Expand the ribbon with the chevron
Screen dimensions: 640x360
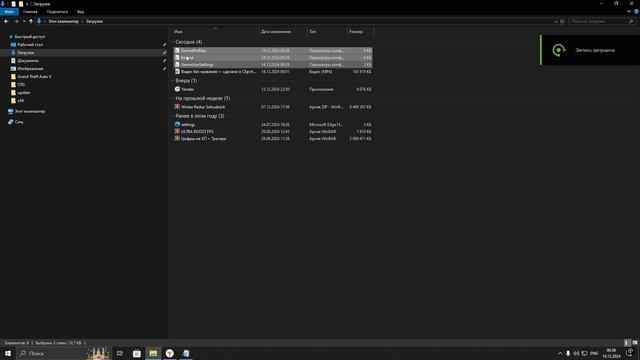pos(629,11)
